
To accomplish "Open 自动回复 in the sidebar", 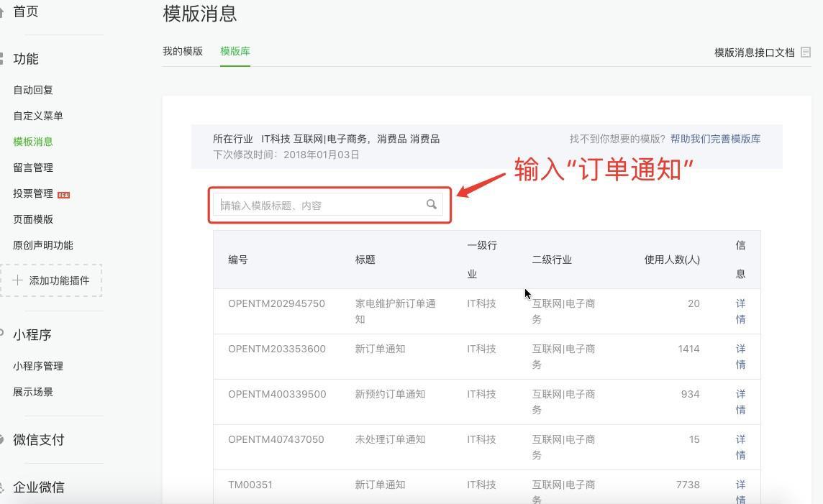I will (x=33, y=90).
